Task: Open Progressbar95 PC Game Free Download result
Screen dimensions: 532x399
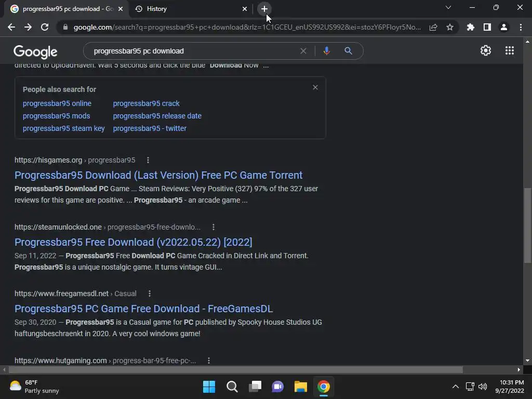Action: 143,309
